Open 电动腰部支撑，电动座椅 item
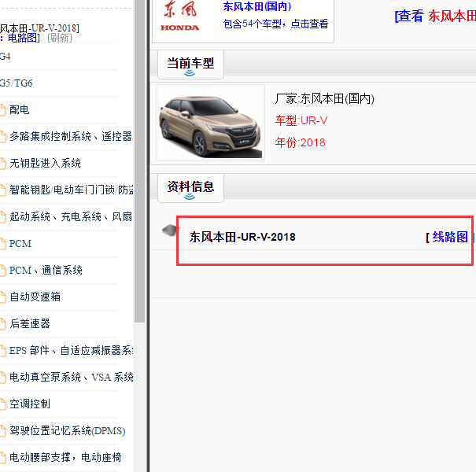The height and width of the screenshot is (472, 476). [65, 457]
